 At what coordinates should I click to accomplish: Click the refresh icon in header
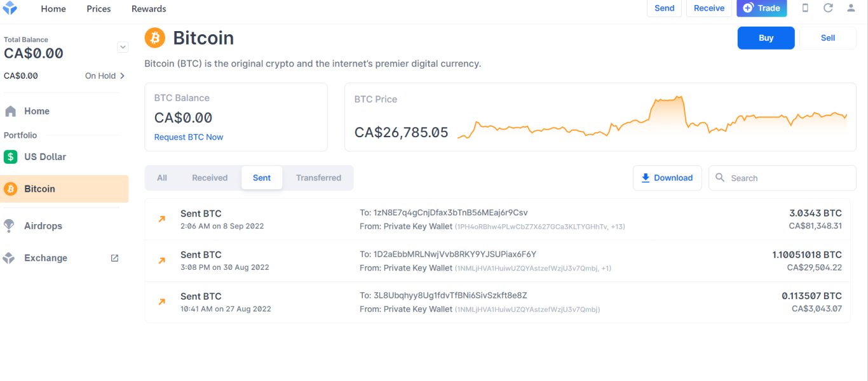pos(828,8)
